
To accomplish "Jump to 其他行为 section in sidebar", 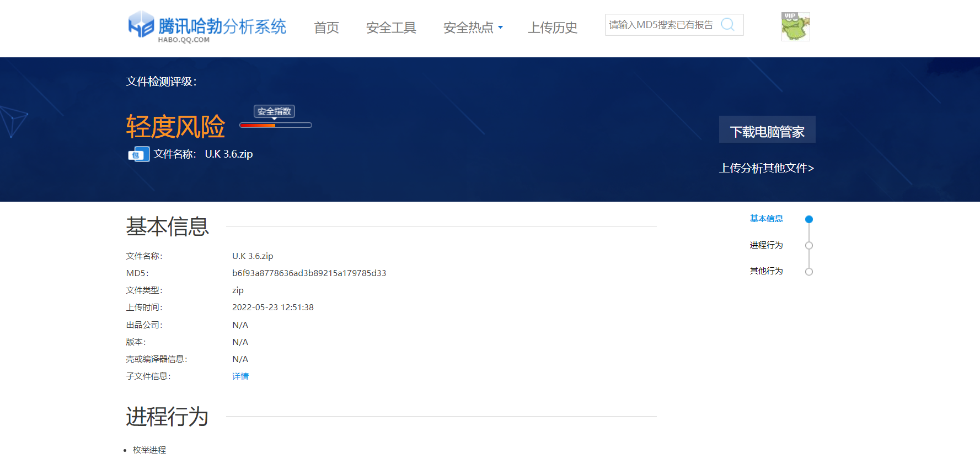I will pos(766,271).
